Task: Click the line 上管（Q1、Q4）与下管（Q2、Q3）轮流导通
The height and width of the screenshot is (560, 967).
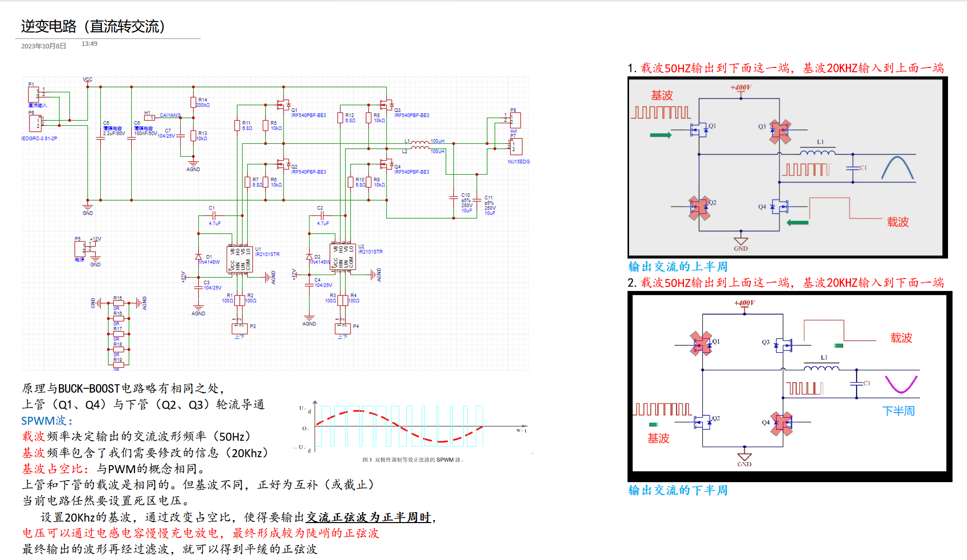Action: 143,404
